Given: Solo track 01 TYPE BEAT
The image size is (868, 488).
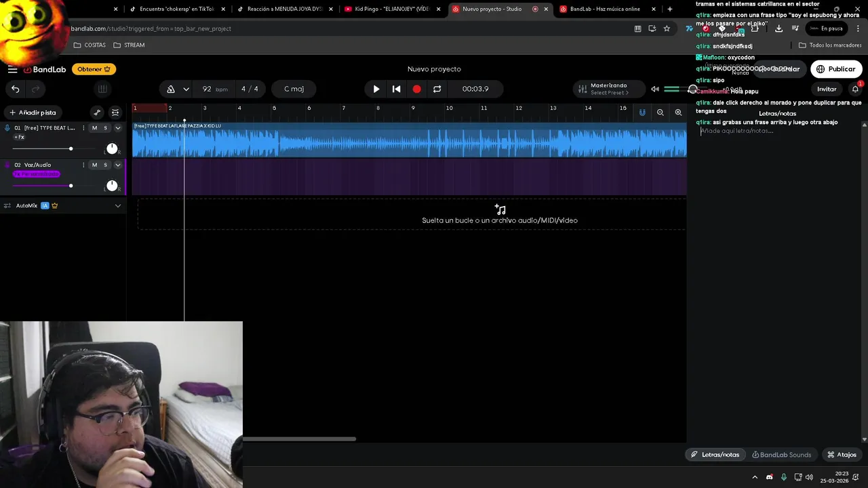Looking at the screenshot, I should tap(105, 127).
